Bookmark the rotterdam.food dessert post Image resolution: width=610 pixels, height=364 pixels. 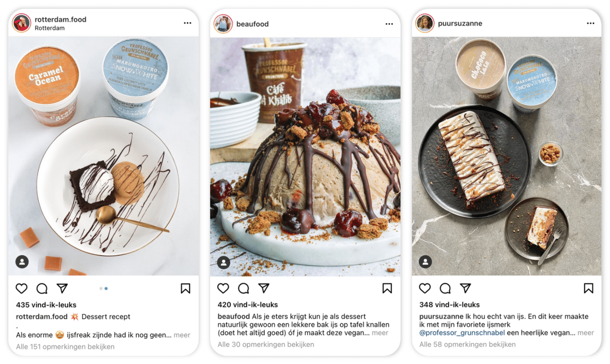click(x=186, y=288)
